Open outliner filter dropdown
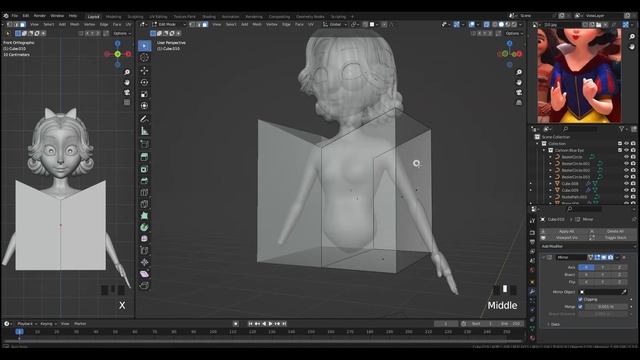This screenshot has height=360, width=640. coord(623,129)
